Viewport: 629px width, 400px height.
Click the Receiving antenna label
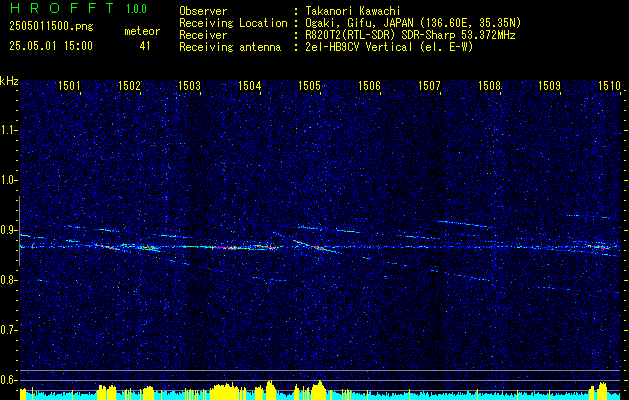coord(230,47)
